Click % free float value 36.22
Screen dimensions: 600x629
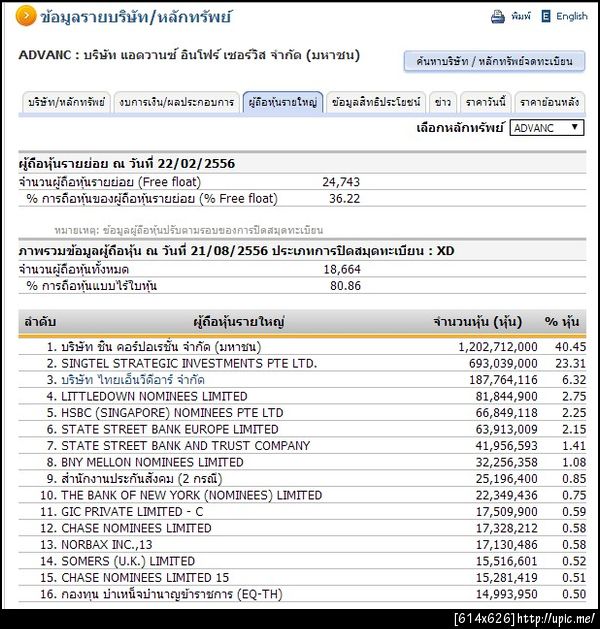click(345, 199)
